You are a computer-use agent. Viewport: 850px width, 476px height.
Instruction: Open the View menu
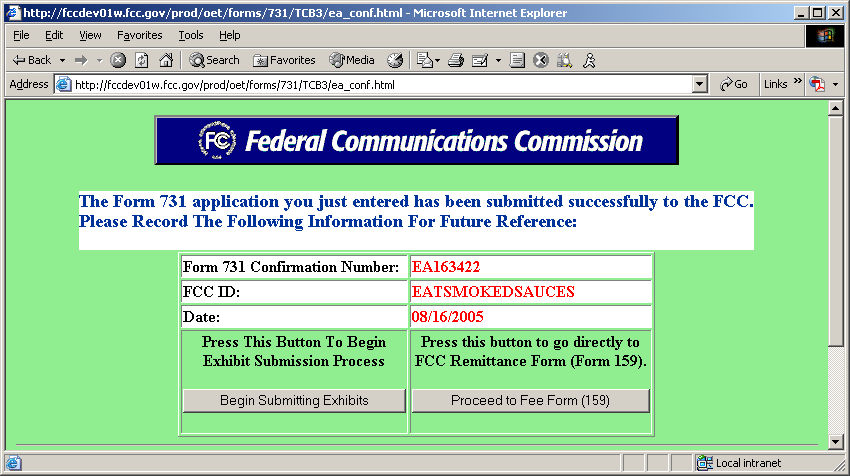[x=90, y=35]
